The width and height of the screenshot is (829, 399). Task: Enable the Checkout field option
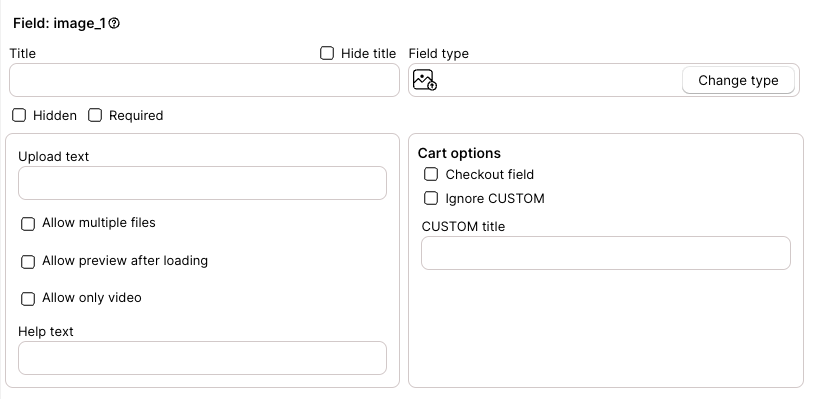click(431, 174)
